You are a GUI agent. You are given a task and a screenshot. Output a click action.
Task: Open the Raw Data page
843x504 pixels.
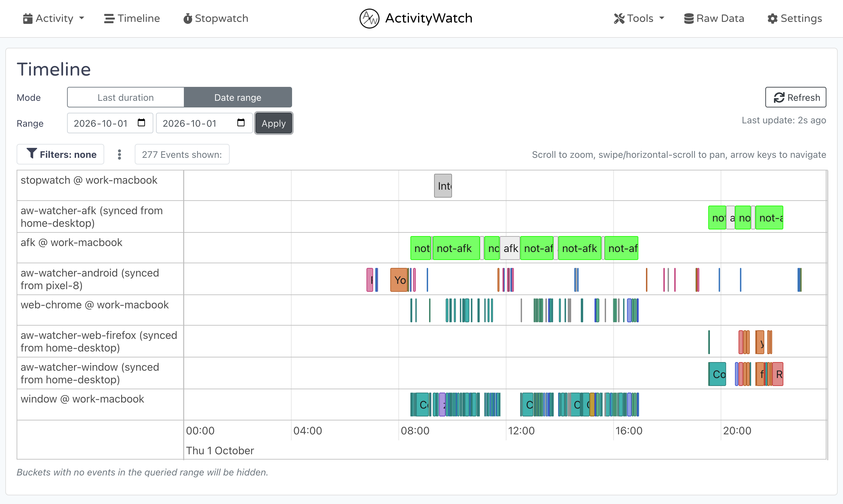(x=714, y=18)
